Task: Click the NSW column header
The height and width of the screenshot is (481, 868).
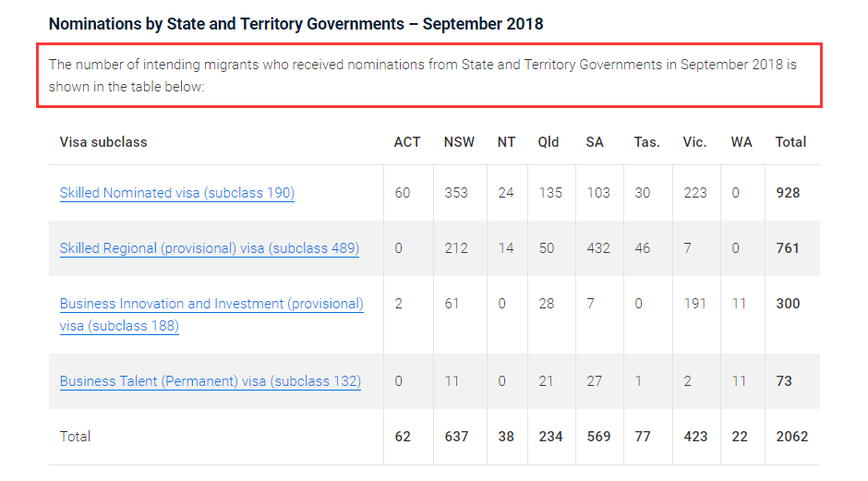Action: [x=459, y=142]
